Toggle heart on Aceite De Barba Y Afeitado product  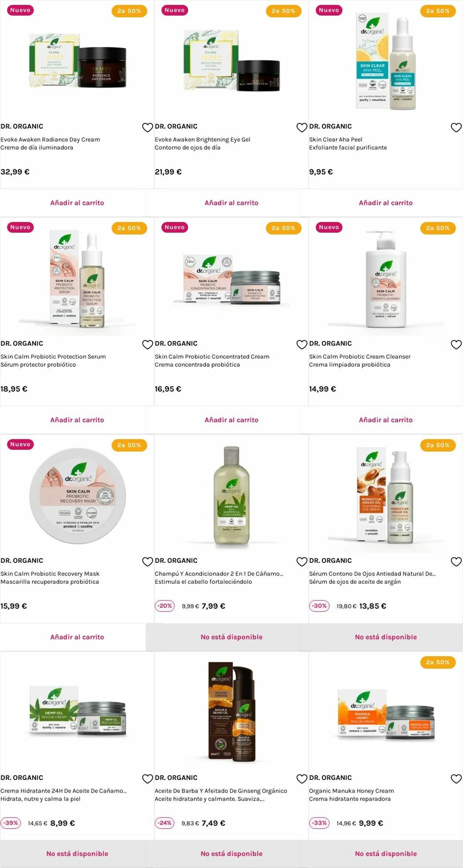(x=302, y=779)
